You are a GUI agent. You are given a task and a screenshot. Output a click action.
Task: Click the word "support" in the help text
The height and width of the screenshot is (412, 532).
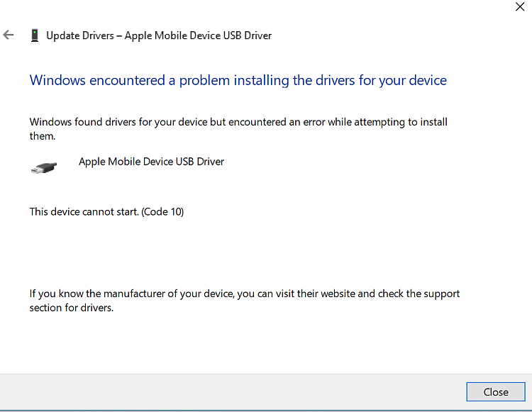(440, 294)
